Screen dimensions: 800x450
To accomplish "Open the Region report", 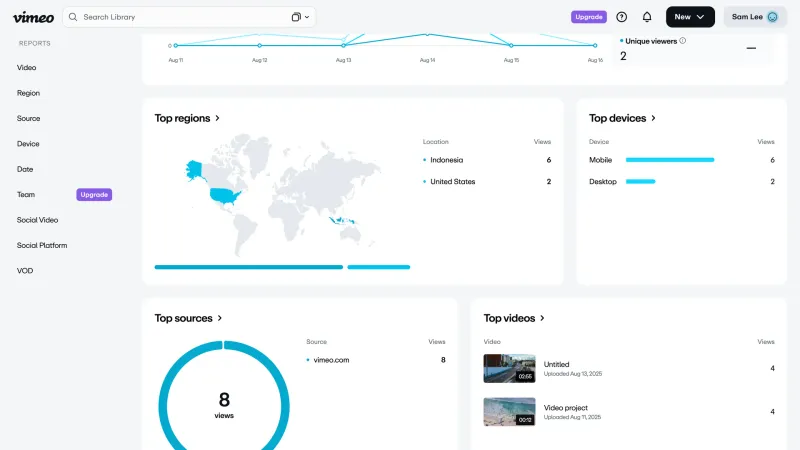I will pyautogui.click(x=28, y=93).
